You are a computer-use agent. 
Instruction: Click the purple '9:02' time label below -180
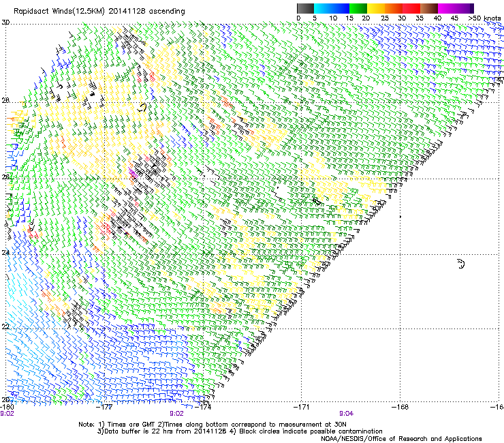coord(7,414)
